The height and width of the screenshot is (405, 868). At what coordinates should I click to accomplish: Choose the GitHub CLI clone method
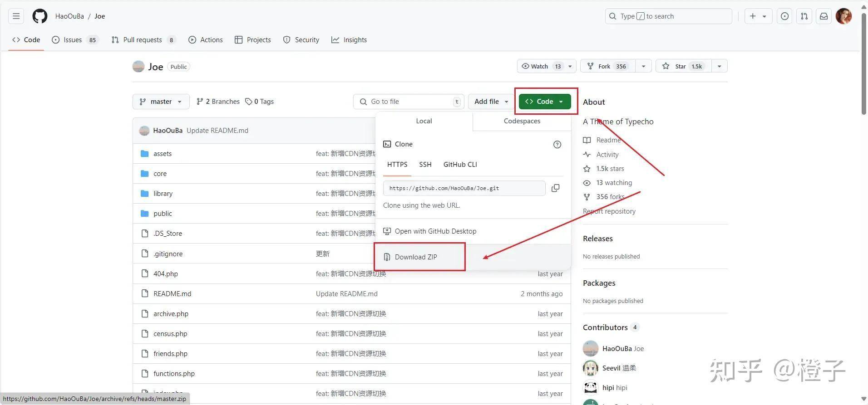(x=460, y=165)
